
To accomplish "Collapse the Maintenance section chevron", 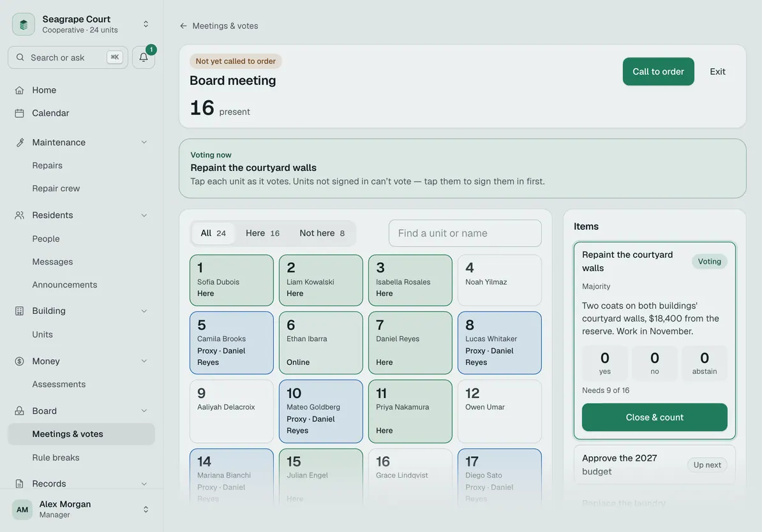I will pyautogui.click(x=144, y=142).
